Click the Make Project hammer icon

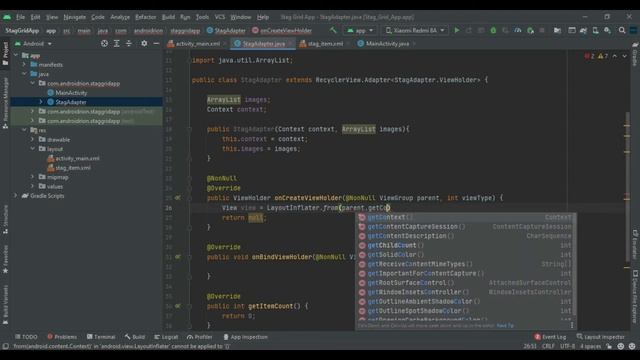(x=333, y=30)
